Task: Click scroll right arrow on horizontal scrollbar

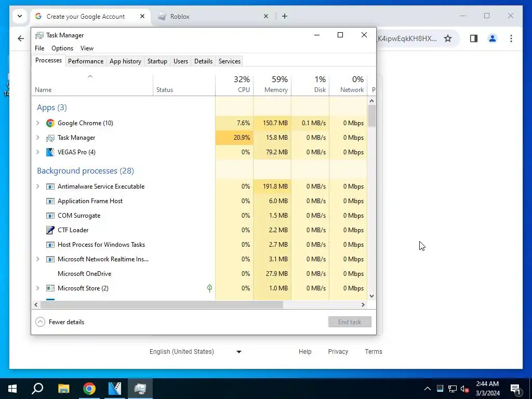Action: coord(363,304)
